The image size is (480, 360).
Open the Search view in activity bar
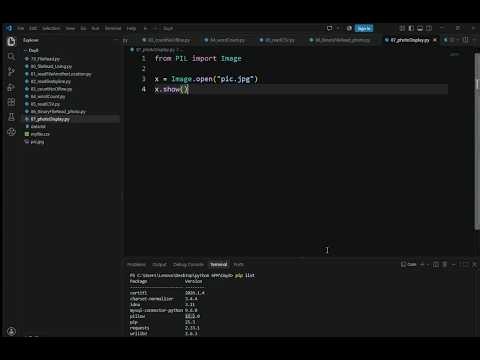pos(11,56)
